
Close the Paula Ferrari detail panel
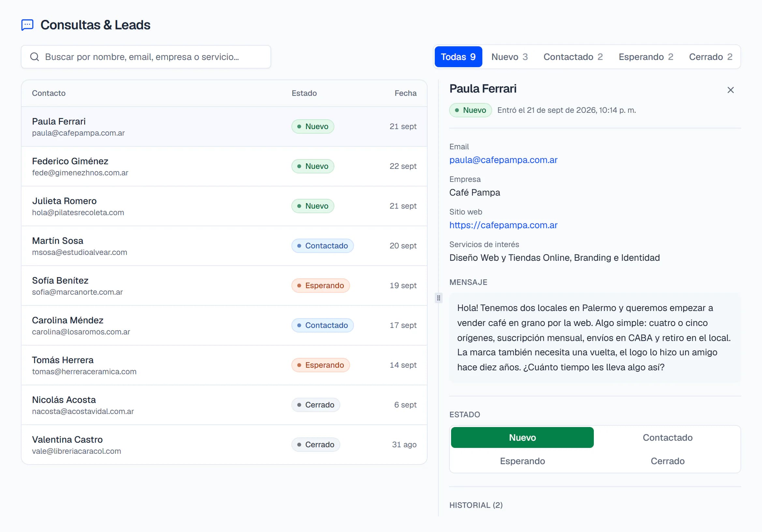[730, 90]
